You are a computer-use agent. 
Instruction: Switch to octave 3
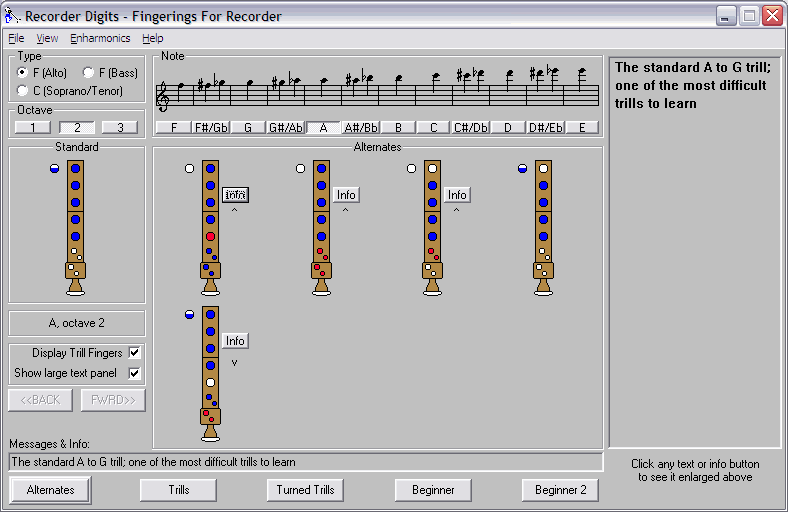(x=120, y=127)
